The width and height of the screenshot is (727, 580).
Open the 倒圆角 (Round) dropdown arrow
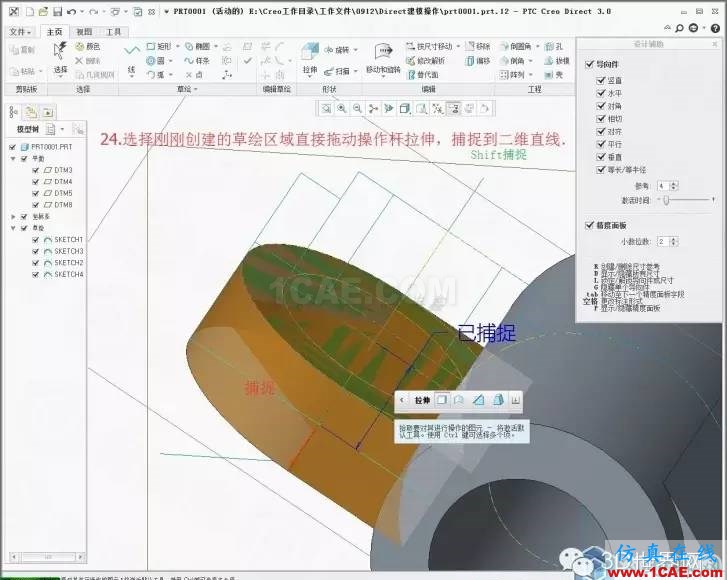tap(538, 46)
